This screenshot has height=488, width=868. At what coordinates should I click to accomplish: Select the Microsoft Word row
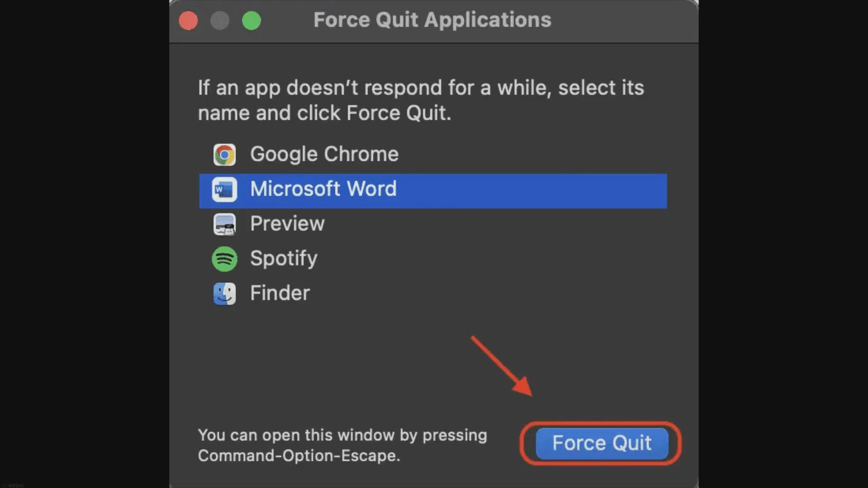click(433, 191)
